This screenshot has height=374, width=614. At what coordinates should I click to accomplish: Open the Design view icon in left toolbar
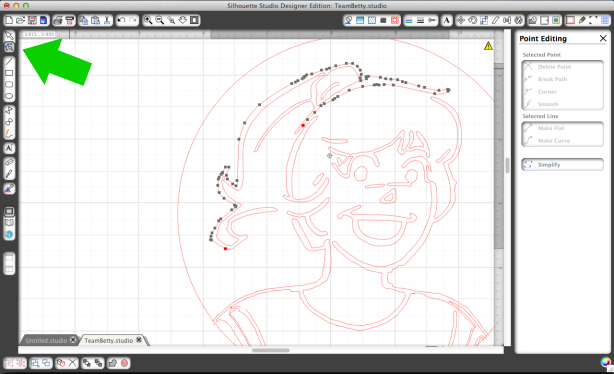[x=9, y=211]
